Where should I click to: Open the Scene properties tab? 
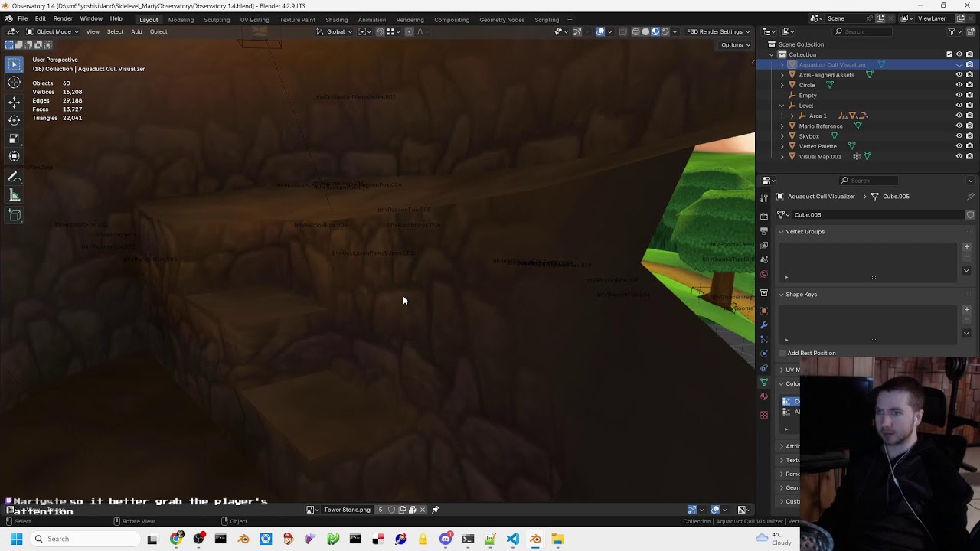[764, 259]
